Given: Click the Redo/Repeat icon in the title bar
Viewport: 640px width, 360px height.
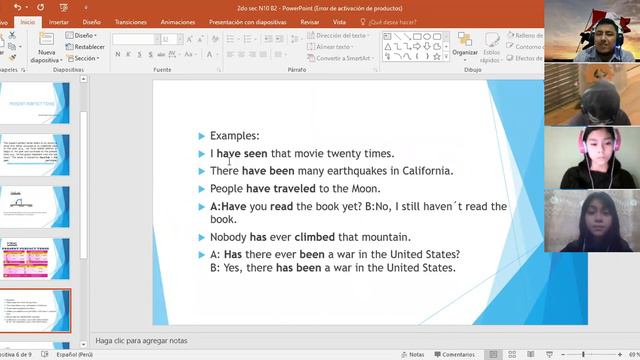Looking at the screenshot, I should 40,7.
